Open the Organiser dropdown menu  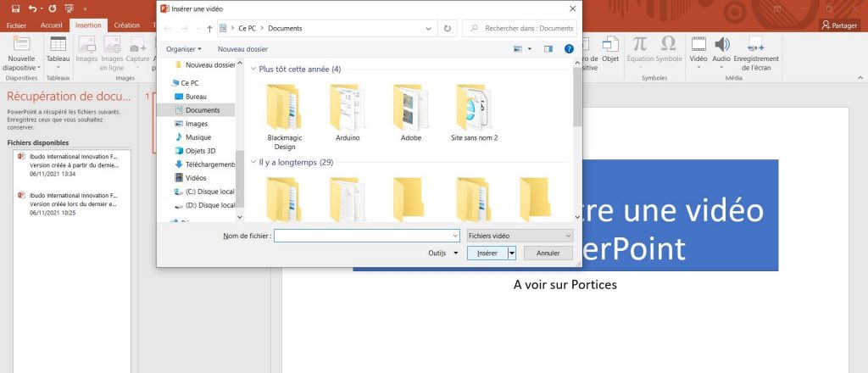(x=184, y=48)
